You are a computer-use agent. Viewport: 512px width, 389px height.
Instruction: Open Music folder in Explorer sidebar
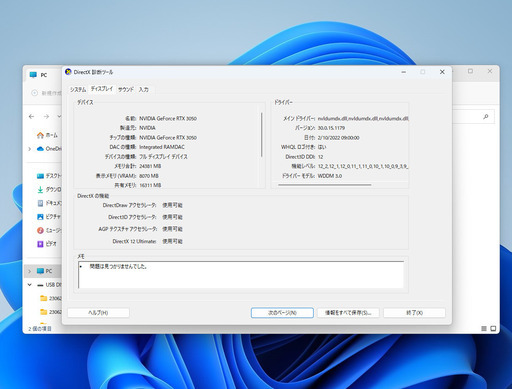[x=49, y=230]
